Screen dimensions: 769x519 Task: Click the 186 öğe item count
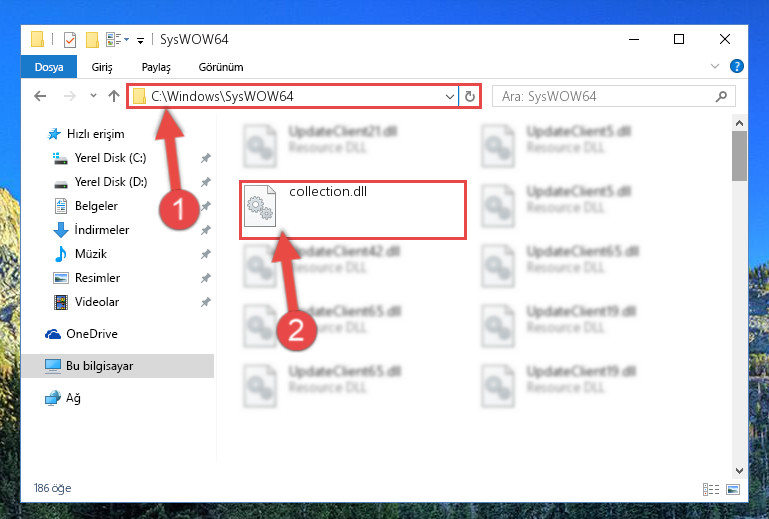tap(52, 488)
